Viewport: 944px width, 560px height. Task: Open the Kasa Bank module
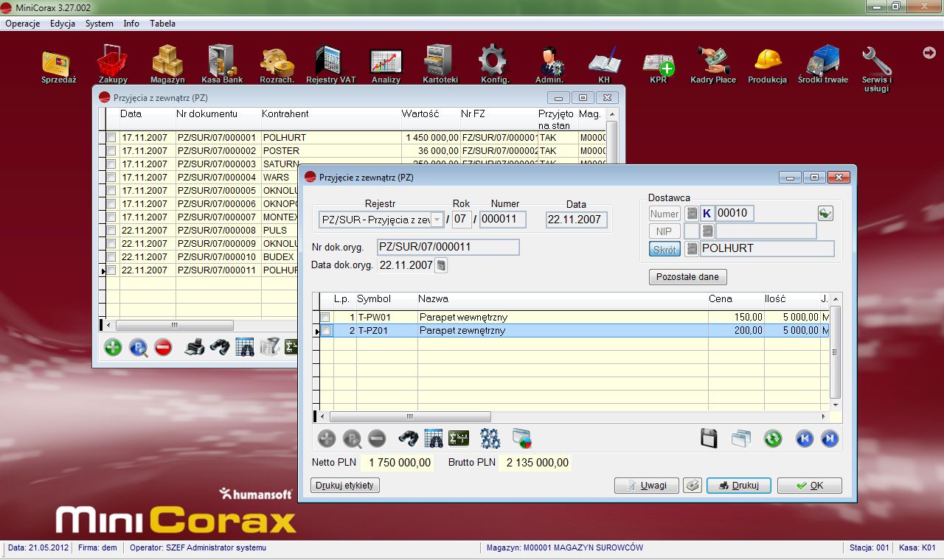pos(222,65)
